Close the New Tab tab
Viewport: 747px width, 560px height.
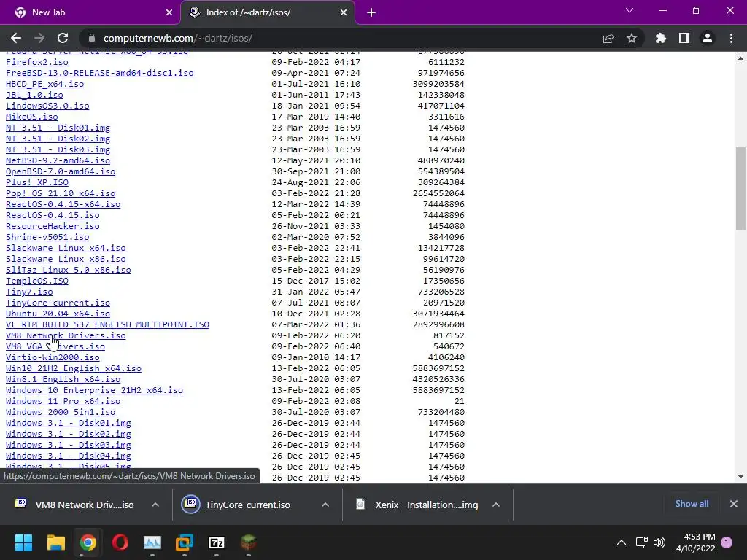[169, 12]
